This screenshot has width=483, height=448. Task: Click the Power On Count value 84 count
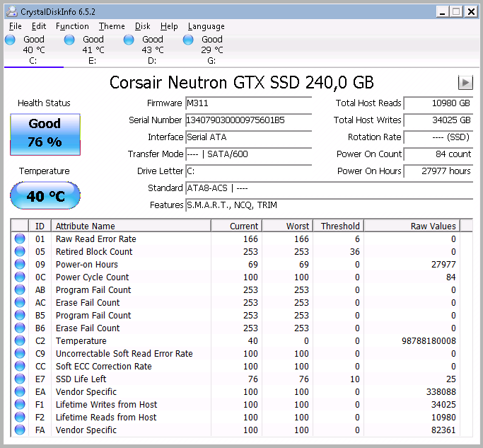click(438, 154)
